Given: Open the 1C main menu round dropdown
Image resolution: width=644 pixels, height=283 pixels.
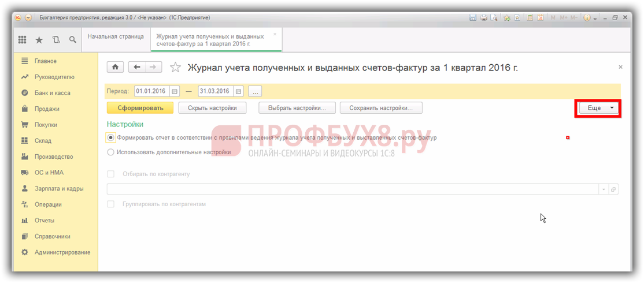Looking at the screenshot, I should [28, 18].
